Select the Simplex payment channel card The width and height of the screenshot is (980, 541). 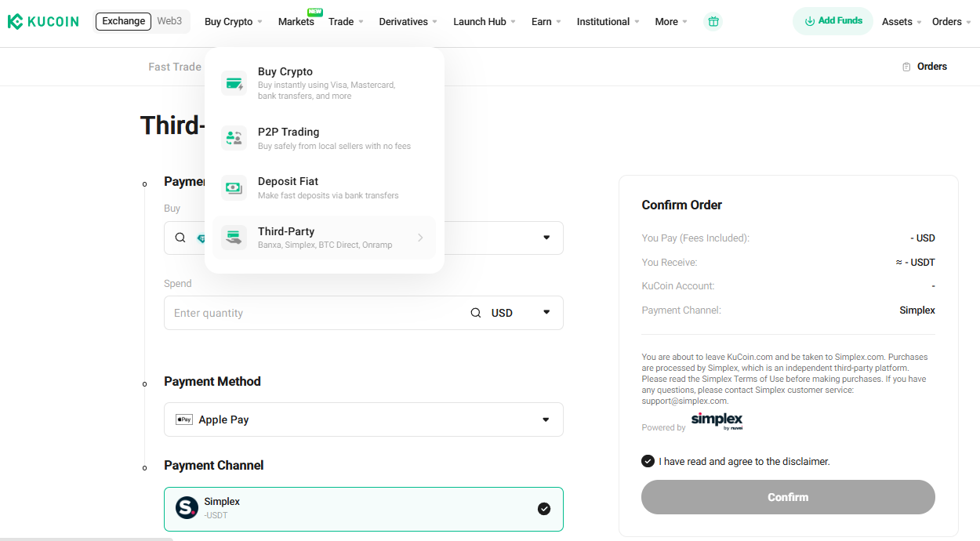[x=364, y=509]
